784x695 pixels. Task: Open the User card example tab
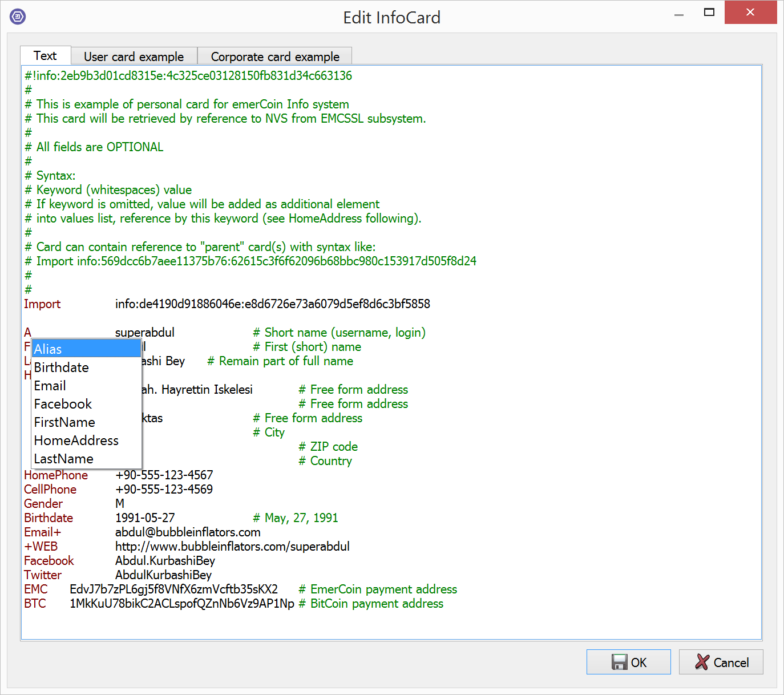134,56
